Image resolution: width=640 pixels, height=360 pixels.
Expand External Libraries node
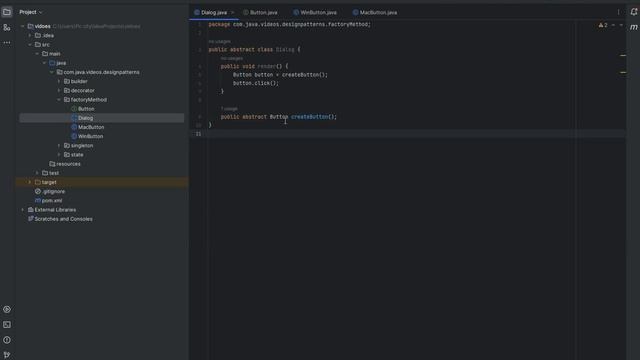click(23, 210)
